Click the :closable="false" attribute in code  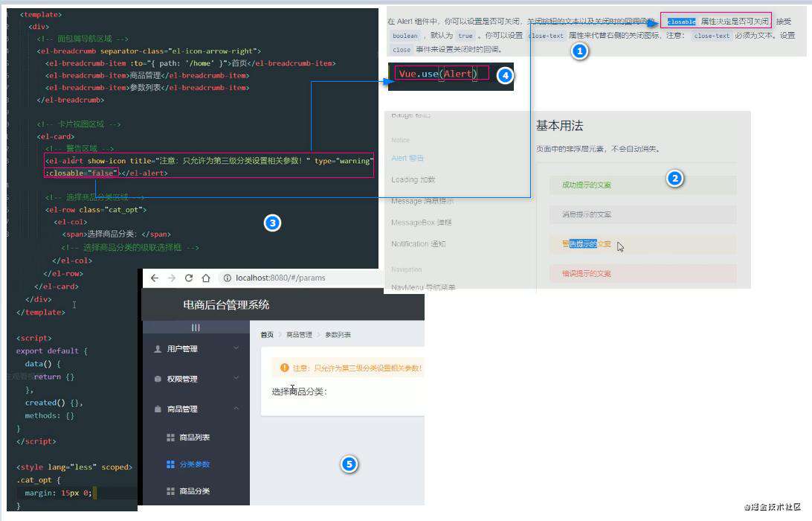(x=81, y=173)
